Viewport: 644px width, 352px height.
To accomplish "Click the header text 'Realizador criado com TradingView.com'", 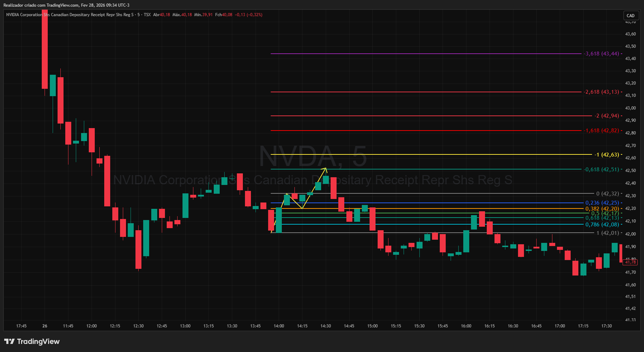I will click(41, 5).
